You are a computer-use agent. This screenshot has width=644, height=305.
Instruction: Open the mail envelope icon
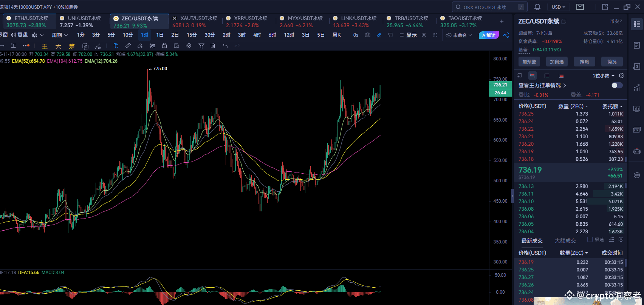point(580,7)
